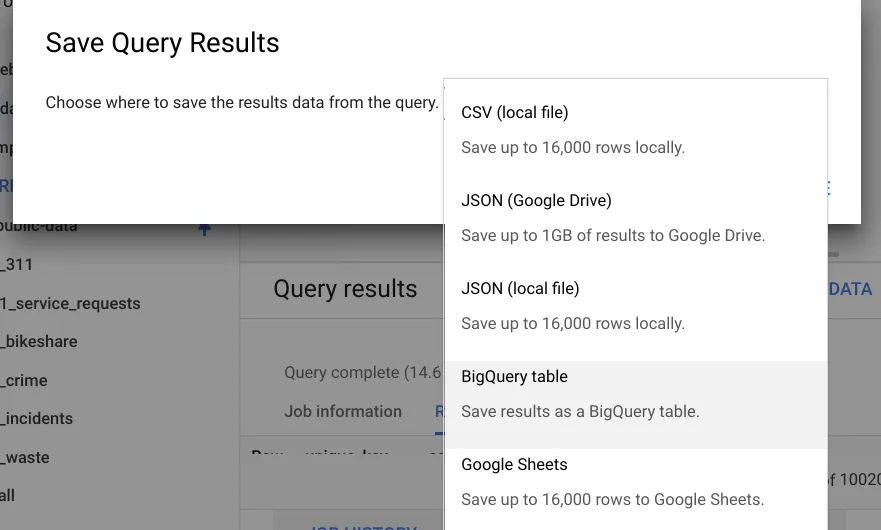Viewport: 881px width, 530px height.
Task: Open the _incidents dataset entry
Action: click(37, 418)
